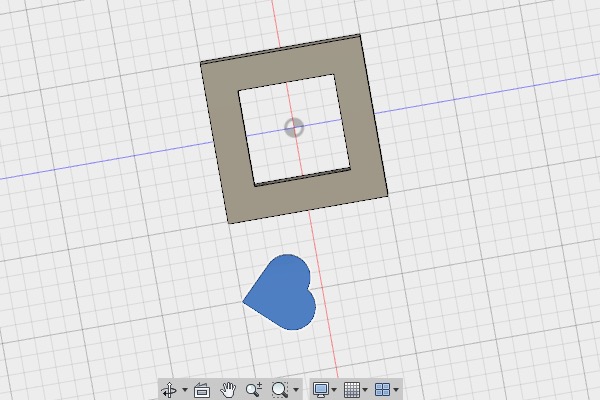Open Display Settings monitor icon
Screen dimensions: 600x400
pyautogui.click(x=321, y=390)
